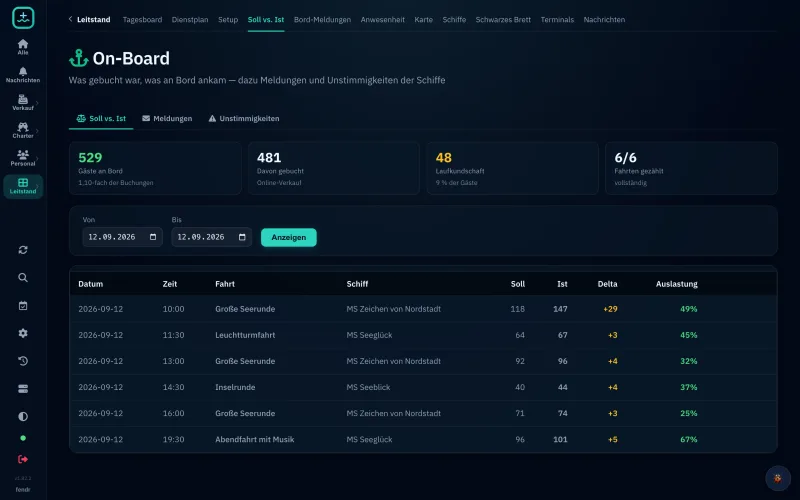This screenshot has height=500, width=800.
Task: Open the Bis date calendar picker
Action: tap(242, 237)
